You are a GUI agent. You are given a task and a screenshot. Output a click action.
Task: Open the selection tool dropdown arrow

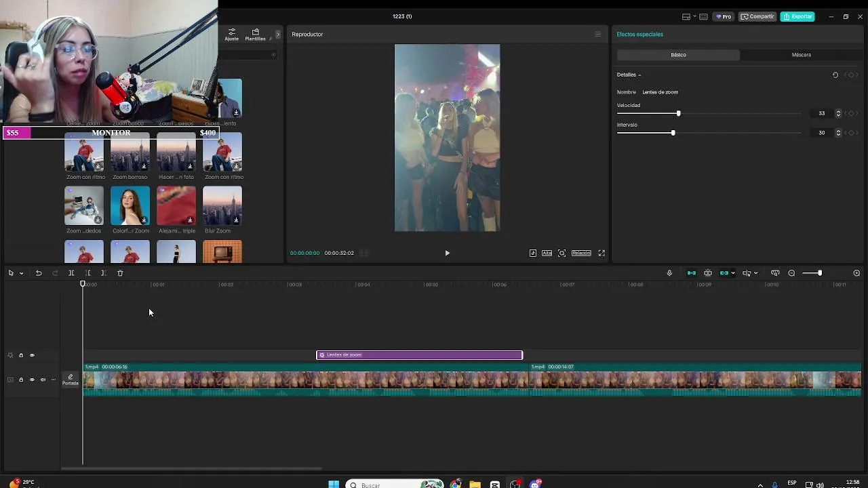tap(21, 273)
